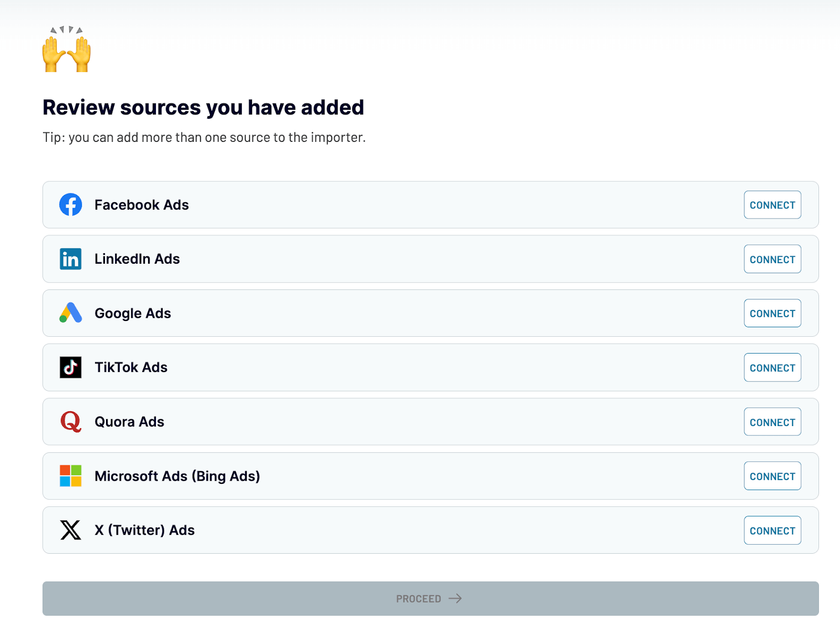Click the Quora Ads logo icon

point(70,422)
